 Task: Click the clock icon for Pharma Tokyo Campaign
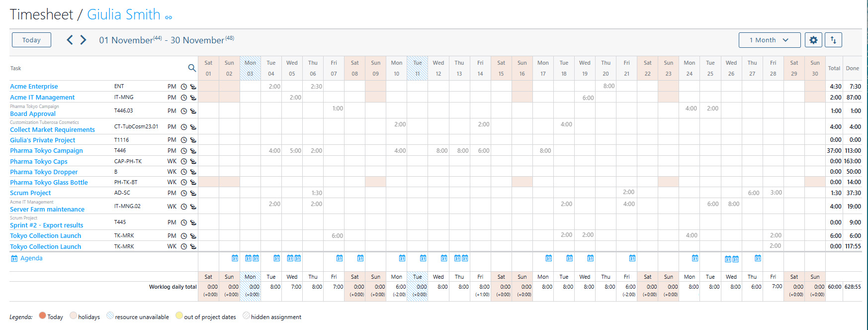click(x=184, y=151)
